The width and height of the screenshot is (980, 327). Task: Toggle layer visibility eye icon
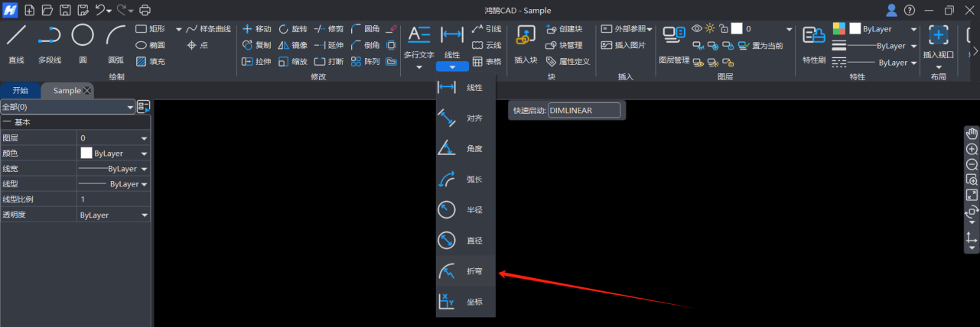697,28
